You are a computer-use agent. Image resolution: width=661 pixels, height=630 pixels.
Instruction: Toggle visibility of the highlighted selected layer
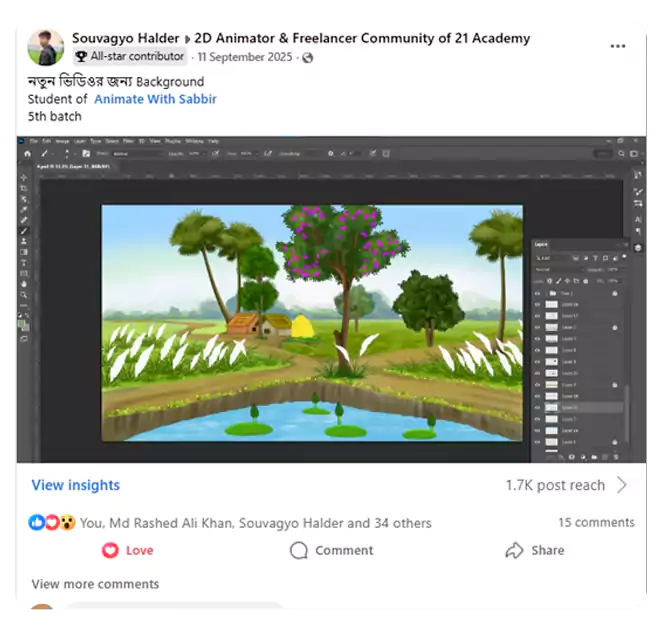(538, 407)
